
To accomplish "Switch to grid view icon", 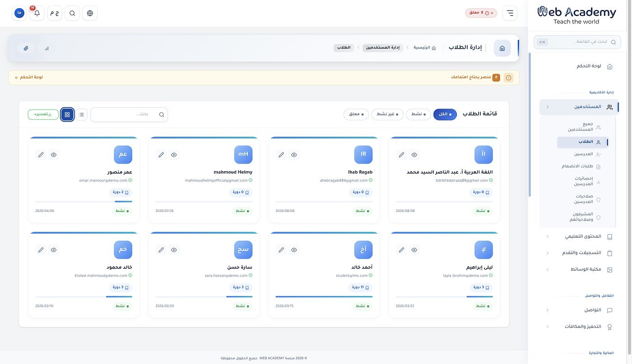I will tap(67, 115).
